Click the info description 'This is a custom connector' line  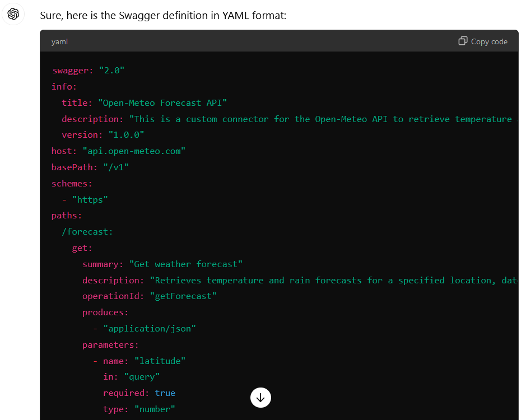290,119
